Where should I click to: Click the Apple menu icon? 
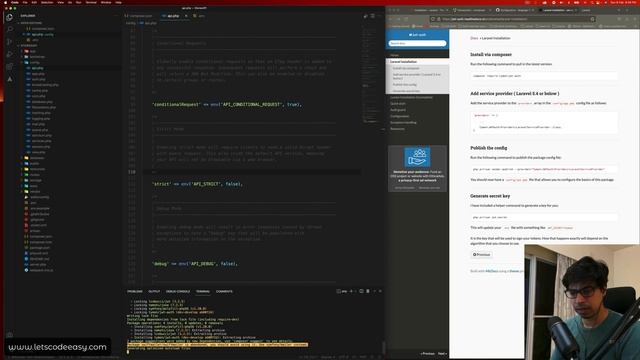5,2
